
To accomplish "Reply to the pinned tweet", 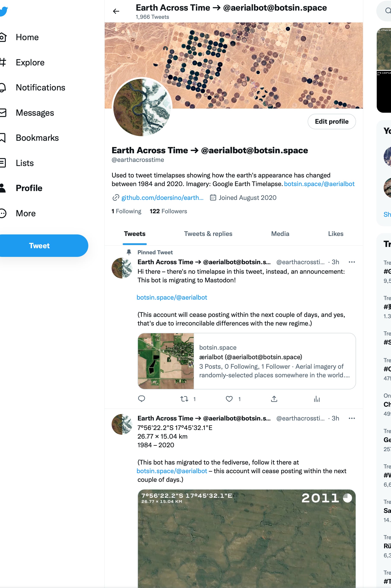I will (x=141, y=399).
